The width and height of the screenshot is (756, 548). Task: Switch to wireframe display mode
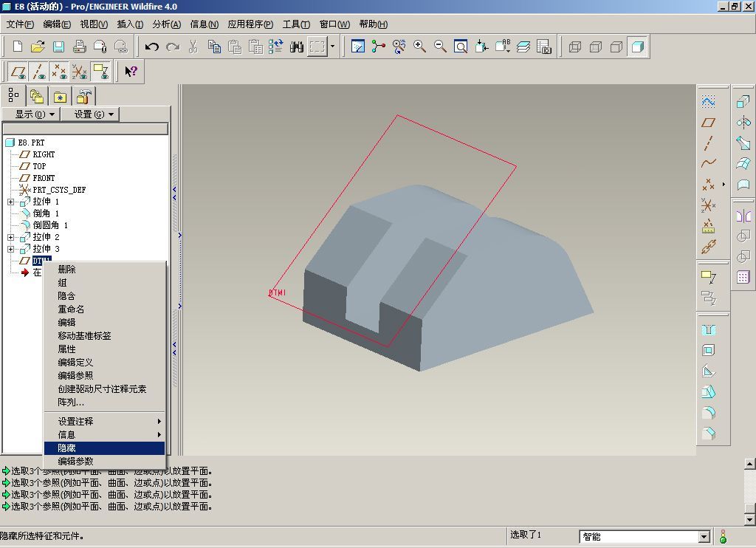[574, 47]
